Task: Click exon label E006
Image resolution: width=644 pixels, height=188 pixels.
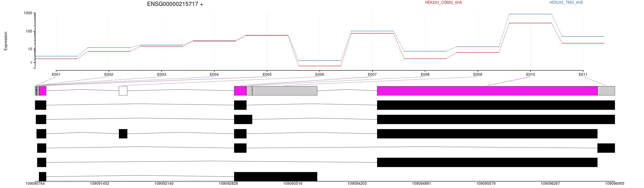Action: [320, 74]
